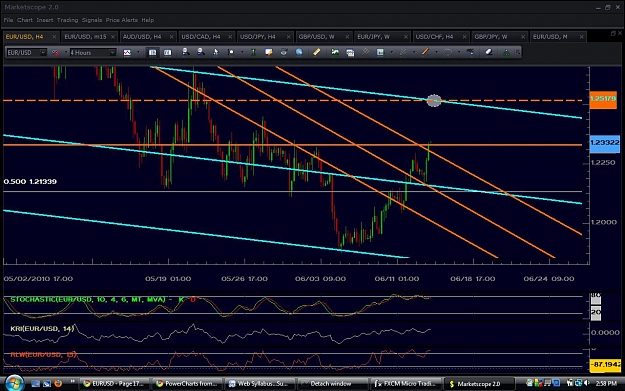The image size is (625, 391).
Task: Open the Chart menu
Action: click(25, 20)
